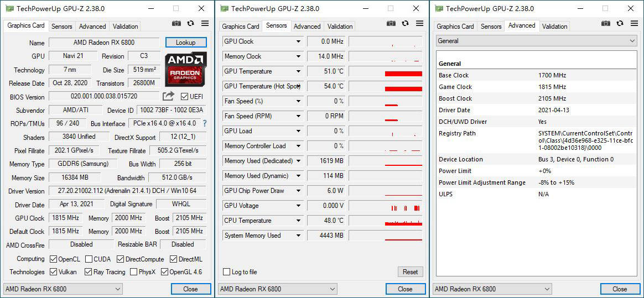Switch to Validation tab in first window
644x298 pixels.
point(125,27)
